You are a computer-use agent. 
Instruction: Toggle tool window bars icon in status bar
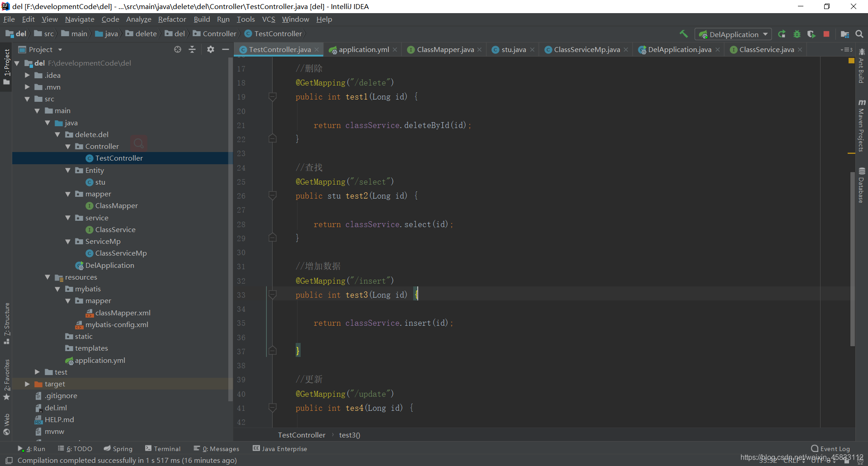(9, 460)
